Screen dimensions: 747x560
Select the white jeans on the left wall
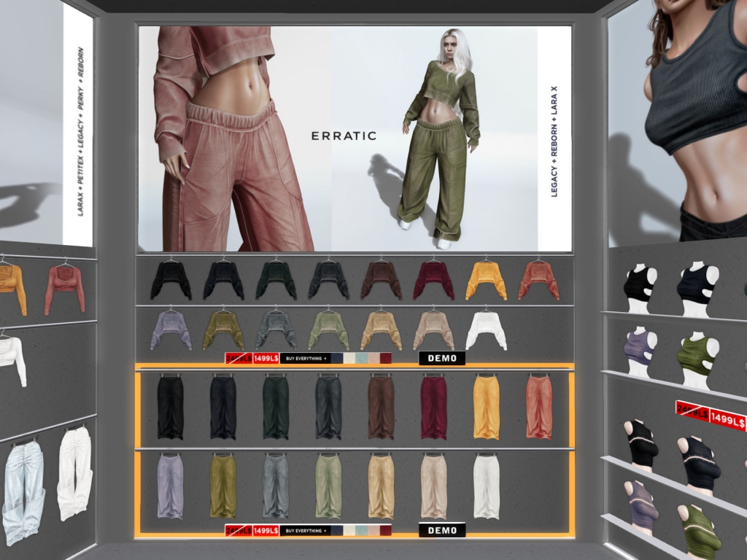coord(75,473)
